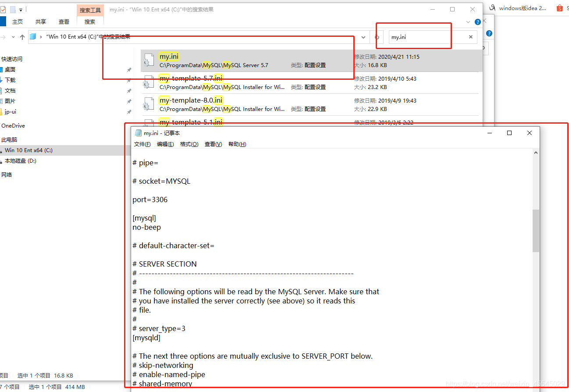Switch to the windows版idea browser tab
Image resolution: width=569 pixels, height=392 pixels.
tap(518, 8)
